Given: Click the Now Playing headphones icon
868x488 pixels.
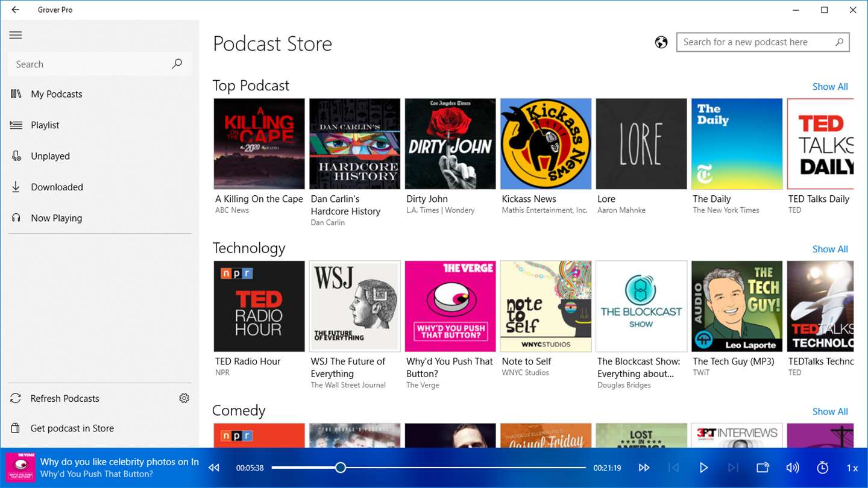Looking at the screenshot, I should (x=16, y=218).
